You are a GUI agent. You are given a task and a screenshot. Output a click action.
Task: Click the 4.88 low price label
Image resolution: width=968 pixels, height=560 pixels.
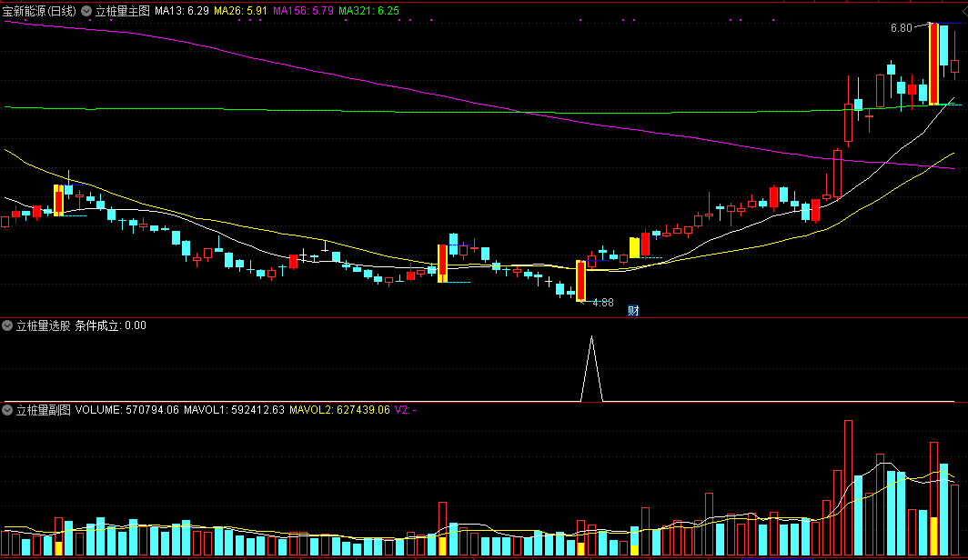(x=603, y=303)
